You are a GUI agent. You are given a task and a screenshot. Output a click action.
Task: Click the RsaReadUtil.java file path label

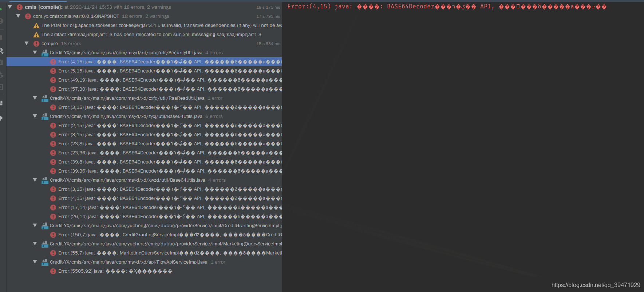coord(127,98)
